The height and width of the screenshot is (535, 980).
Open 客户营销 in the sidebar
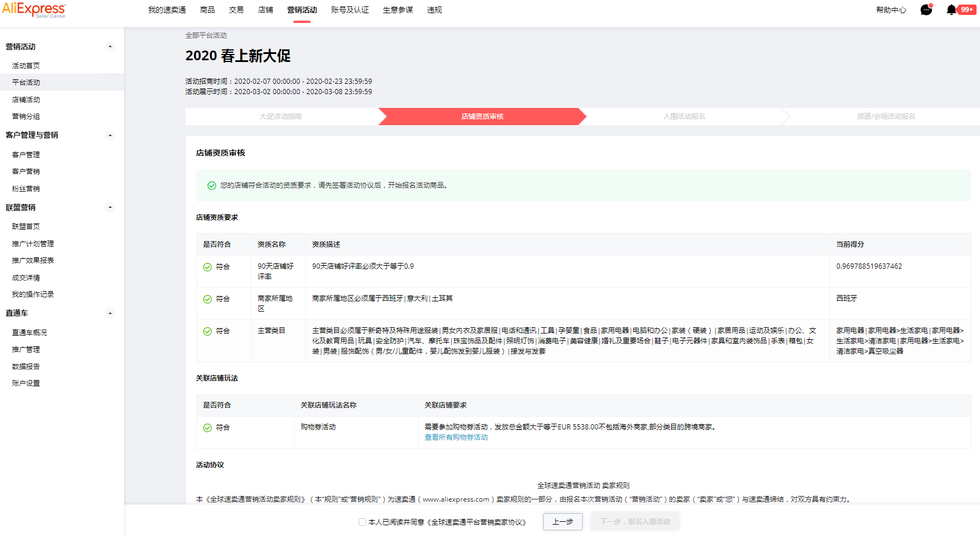click(x=26, y=172)
